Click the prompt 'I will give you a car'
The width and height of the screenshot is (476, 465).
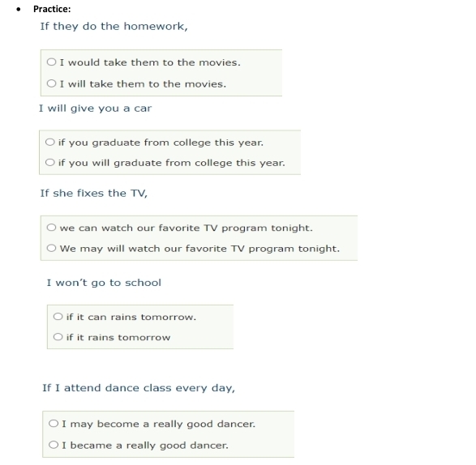point(96,109)
